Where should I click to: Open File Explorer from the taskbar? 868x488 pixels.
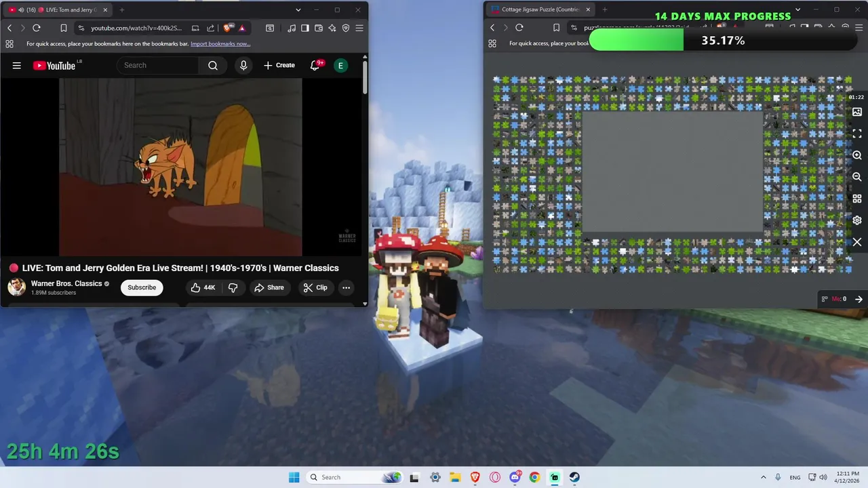click(x=455, y=477)
